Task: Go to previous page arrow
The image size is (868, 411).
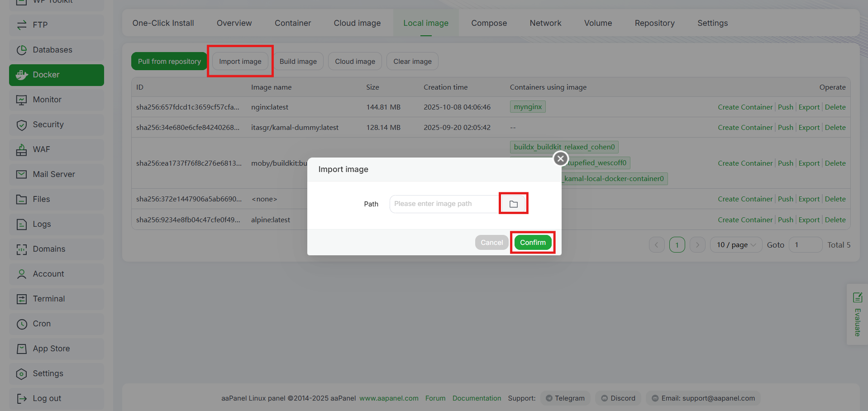Action: (657, 245)
